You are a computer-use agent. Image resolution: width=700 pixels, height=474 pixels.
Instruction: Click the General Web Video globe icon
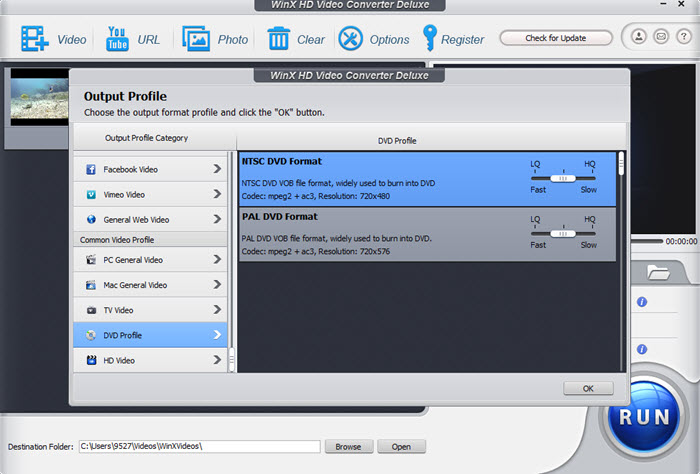coord(91,220)
